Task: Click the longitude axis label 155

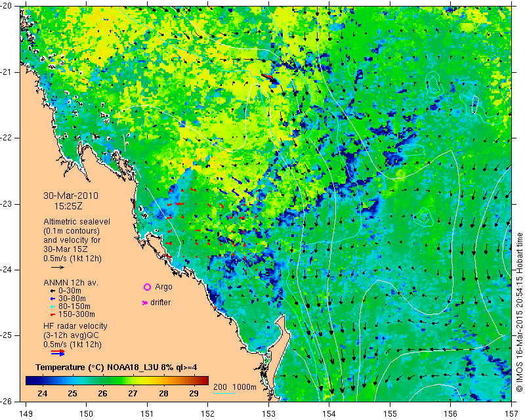Action: point(390,414)
